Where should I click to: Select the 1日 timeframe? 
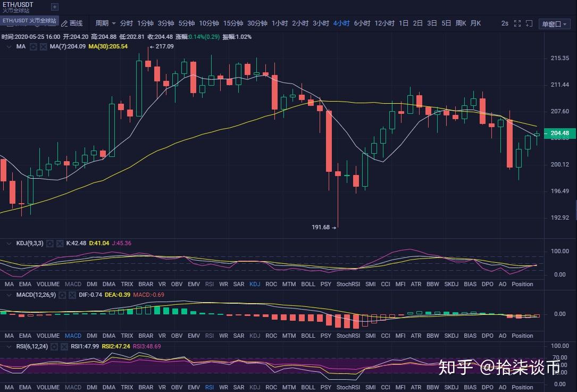click(x=404, y=23)
